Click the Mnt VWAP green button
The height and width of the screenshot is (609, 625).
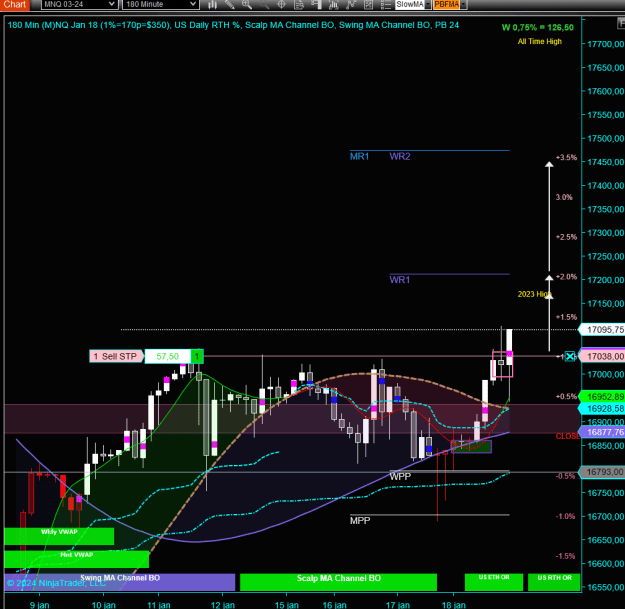pos(77,559)
